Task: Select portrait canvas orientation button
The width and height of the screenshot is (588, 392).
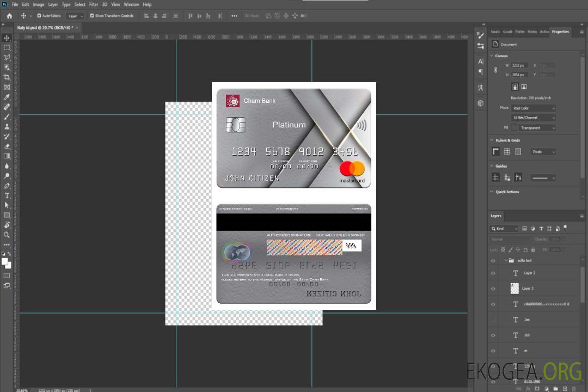Action: 515,87
